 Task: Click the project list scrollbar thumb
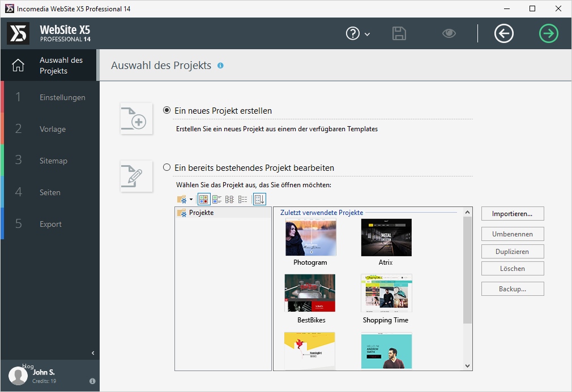(468, 270)
